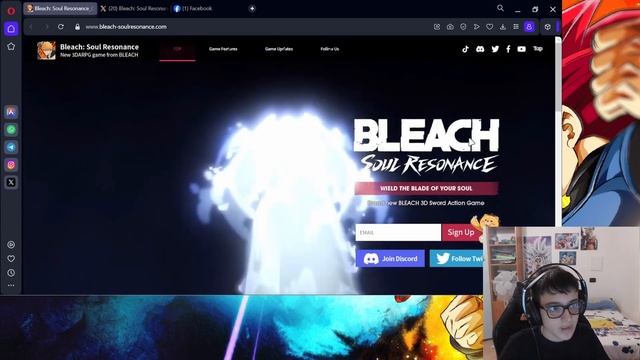Screen dimensions: 640x360
Task: Click the Sign Up button
Action: pos(461,232)
